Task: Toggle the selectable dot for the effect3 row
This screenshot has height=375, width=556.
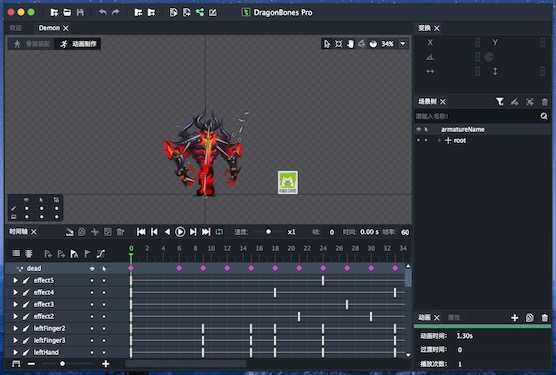Action: click(104, 304)
